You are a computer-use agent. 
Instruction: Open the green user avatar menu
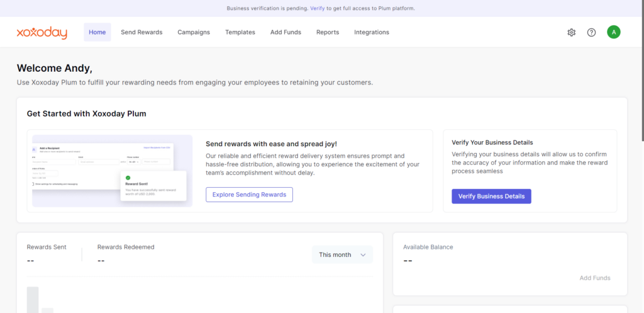(614, 32)
